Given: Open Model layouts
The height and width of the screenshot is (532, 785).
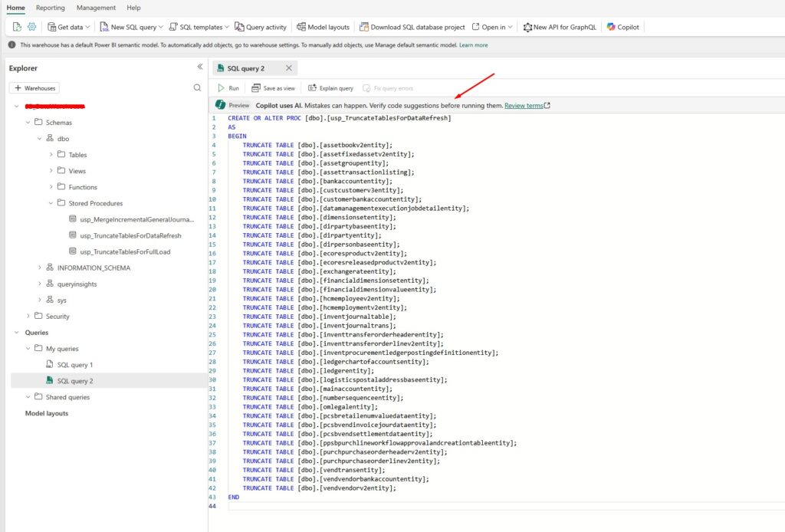Looking at the screenshot, I should coord(323,27).
